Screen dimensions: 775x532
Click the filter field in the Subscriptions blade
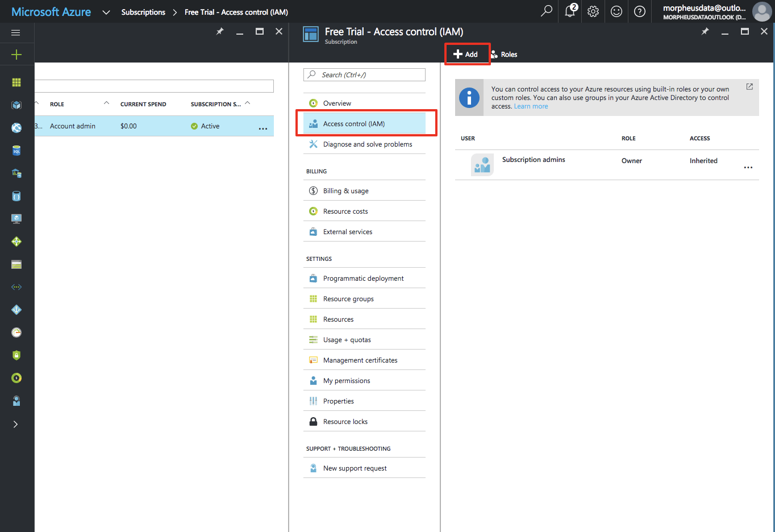coord(154,86)
